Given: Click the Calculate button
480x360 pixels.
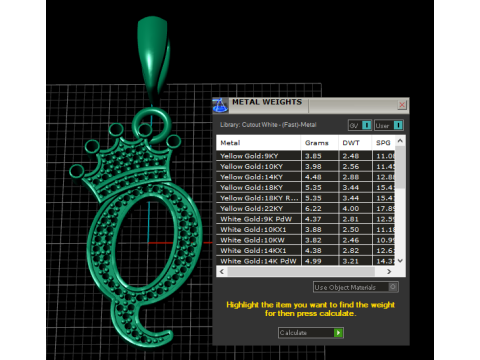Looking at the screenshot, I should [x=311, y=333].
